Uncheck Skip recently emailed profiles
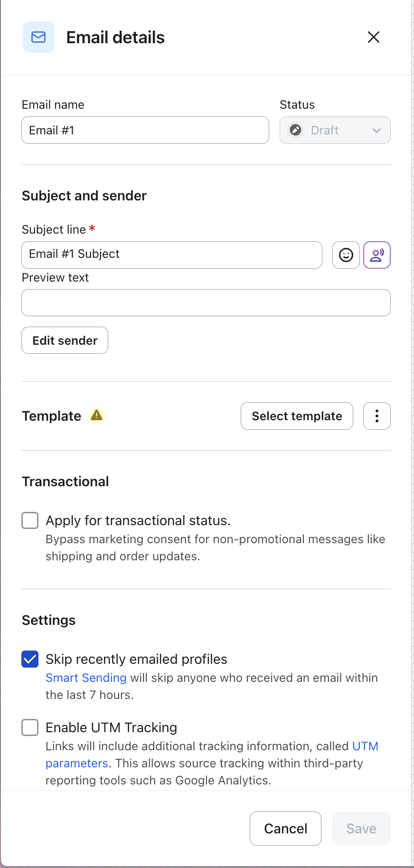The image size is (414, 868). pos(30,659)
